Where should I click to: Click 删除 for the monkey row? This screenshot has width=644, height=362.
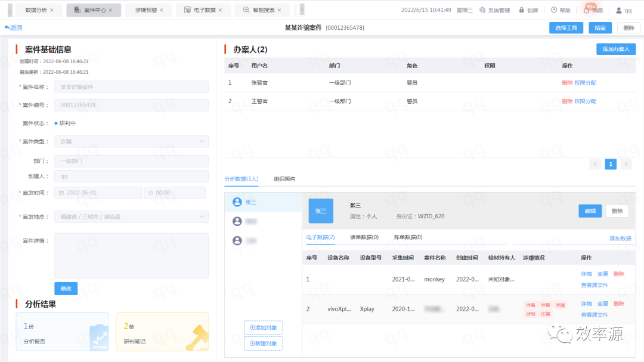click(619, 274)
